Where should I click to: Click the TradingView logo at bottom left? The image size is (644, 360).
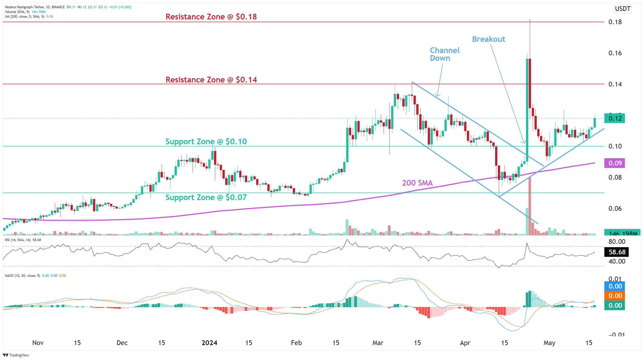pyautogui.click(x=16, y=355)
